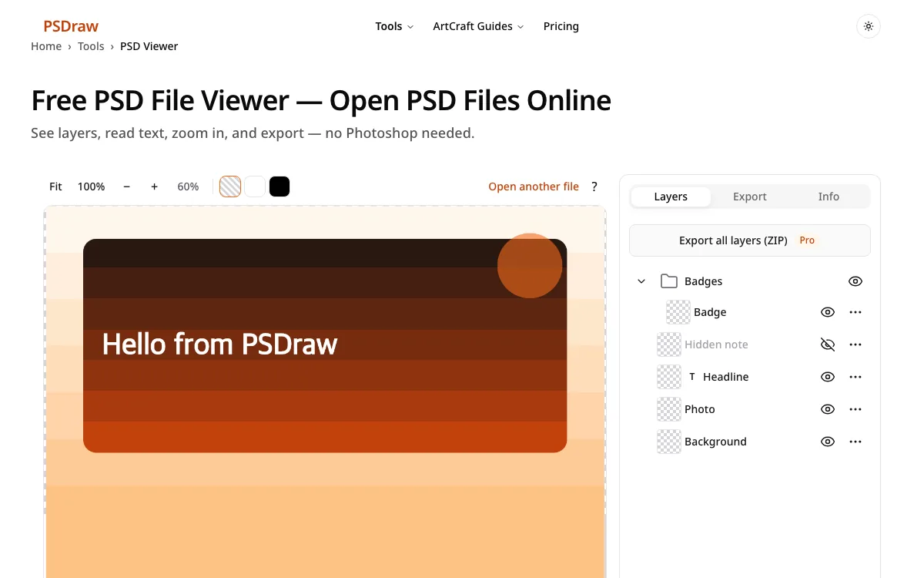The height and width of the screenshot is (578, 924).
Task: Click the zoom in plus icon
Action: tap(154, 187)
